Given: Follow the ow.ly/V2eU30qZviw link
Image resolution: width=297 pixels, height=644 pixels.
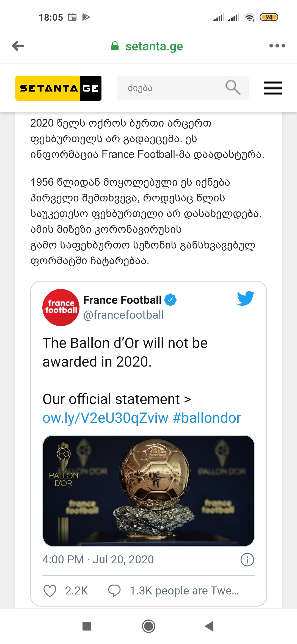Looking at the screenshot, I should [x=105, y=418].
